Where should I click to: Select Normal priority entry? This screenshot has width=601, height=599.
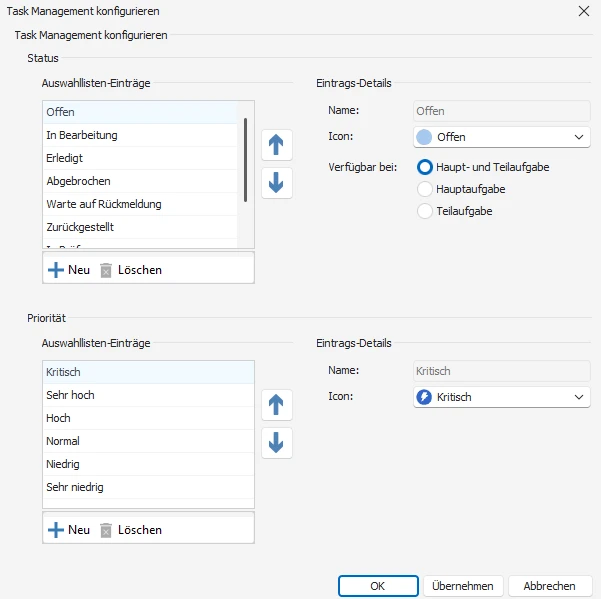pos(148,441)
